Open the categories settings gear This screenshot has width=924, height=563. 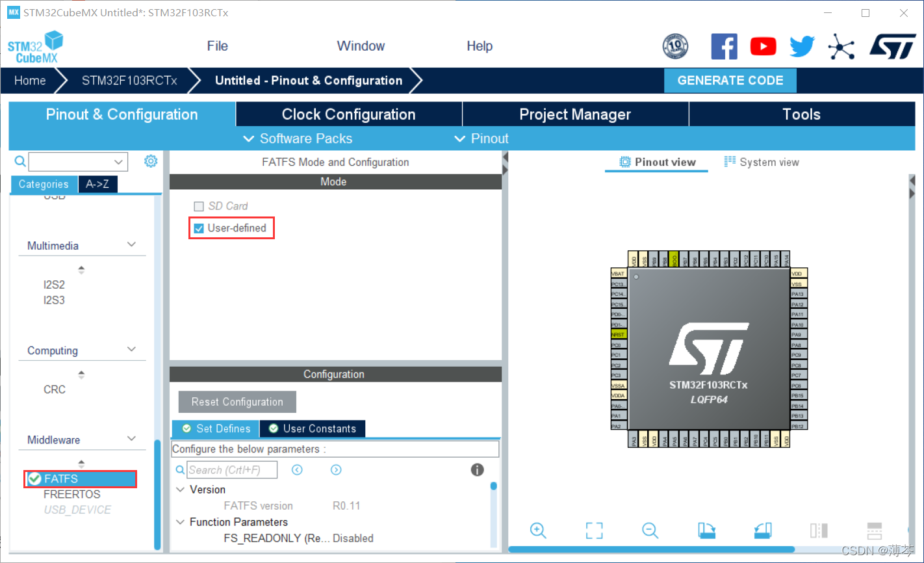[x=151, y=161]
